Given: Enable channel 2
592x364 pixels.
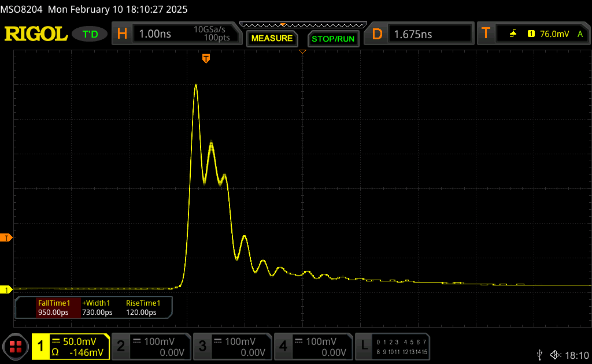Looking at the screenshot, I should click(x=150, y=347).
